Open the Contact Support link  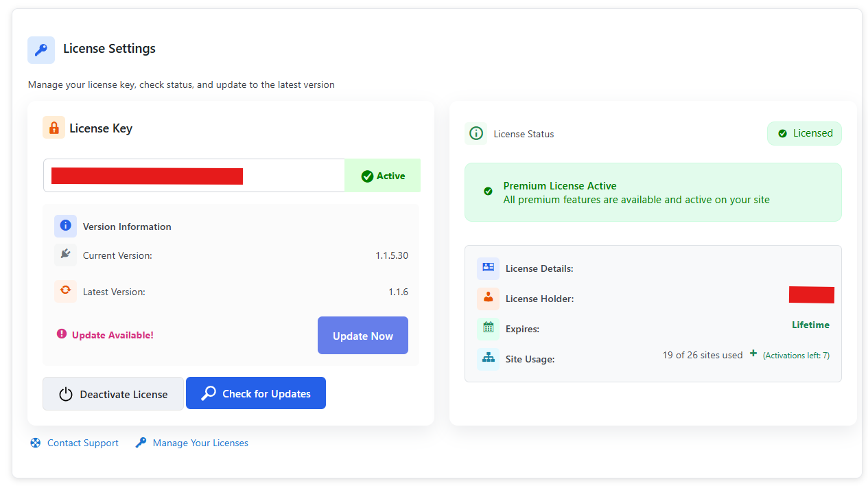coord(82,443)
